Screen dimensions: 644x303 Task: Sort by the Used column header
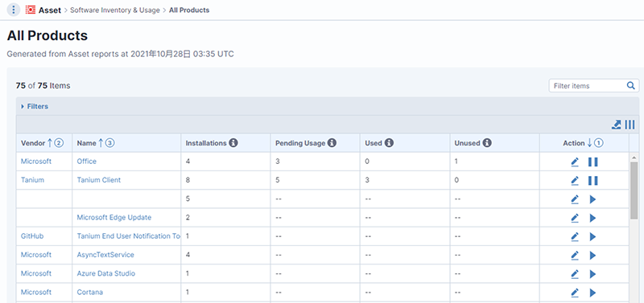[374, 143]
